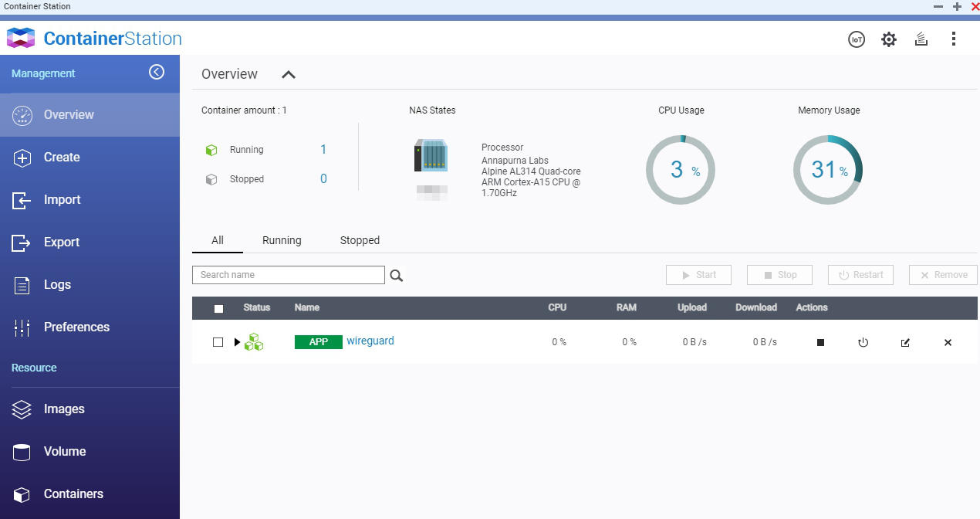980x519 pixels.
Task: Open the three-dot more options menu
Action: pyautogui.click(x=954, y=39)
